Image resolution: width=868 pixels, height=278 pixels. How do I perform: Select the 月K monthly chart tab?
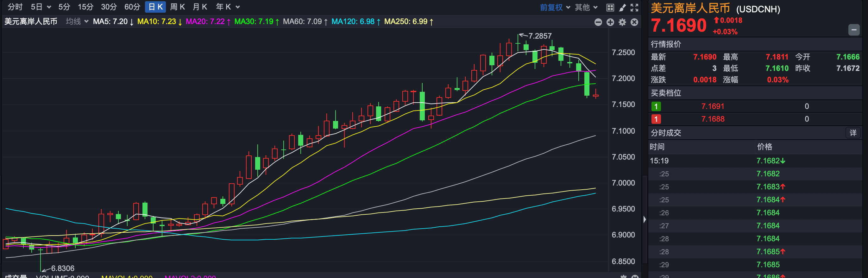pos(200,7)
